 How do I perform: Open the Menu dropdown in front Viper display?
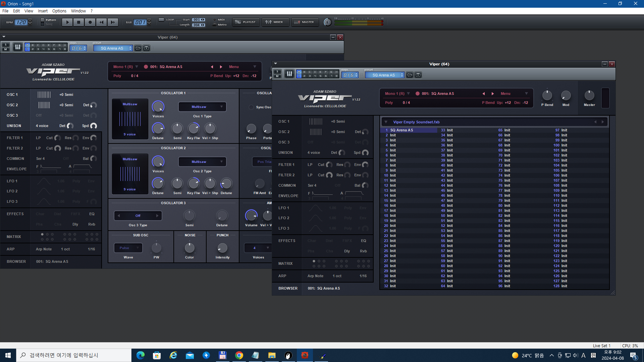(515, 94)
